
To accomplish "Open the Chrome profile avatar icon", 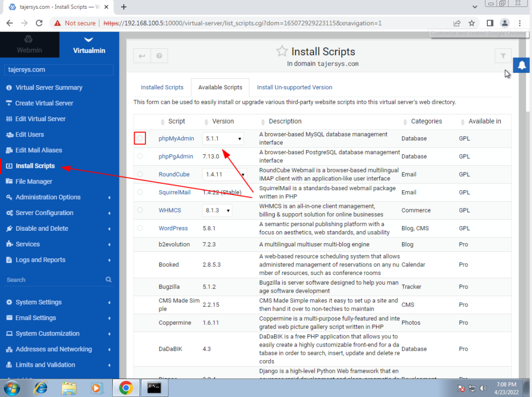I will point(505,23).
